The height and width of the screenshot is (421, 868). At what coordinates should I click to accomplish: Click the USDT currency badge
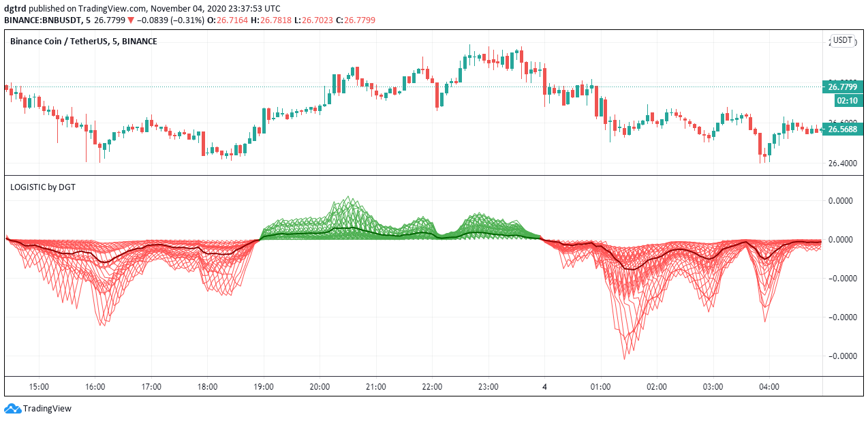click(843, 40)
